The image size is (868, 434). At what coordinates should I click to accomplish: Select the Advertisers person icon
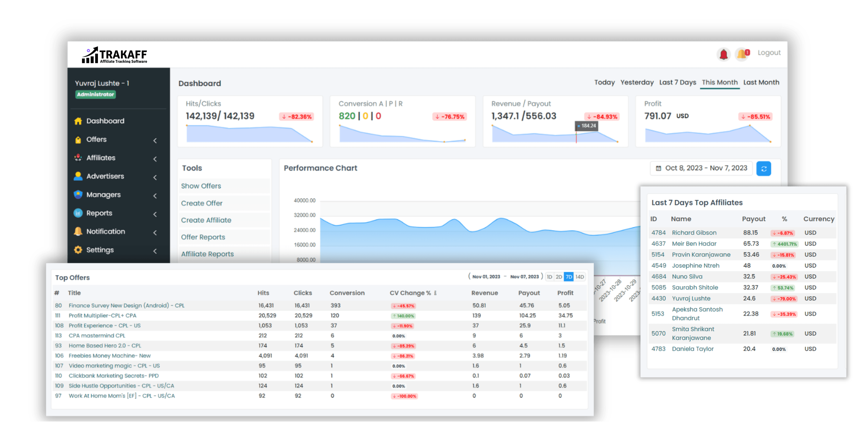tap(78, 176)
